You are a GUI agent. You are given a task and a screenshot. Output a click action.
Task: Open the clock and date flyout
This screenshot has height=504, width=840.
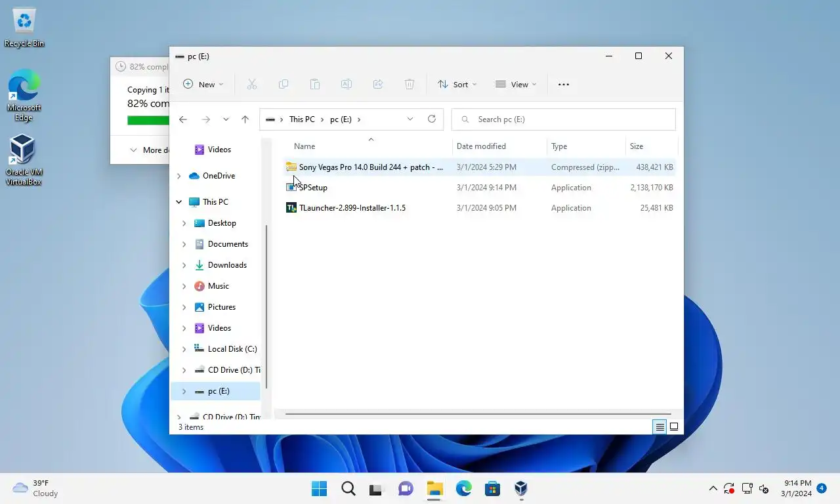click(795, 488)
